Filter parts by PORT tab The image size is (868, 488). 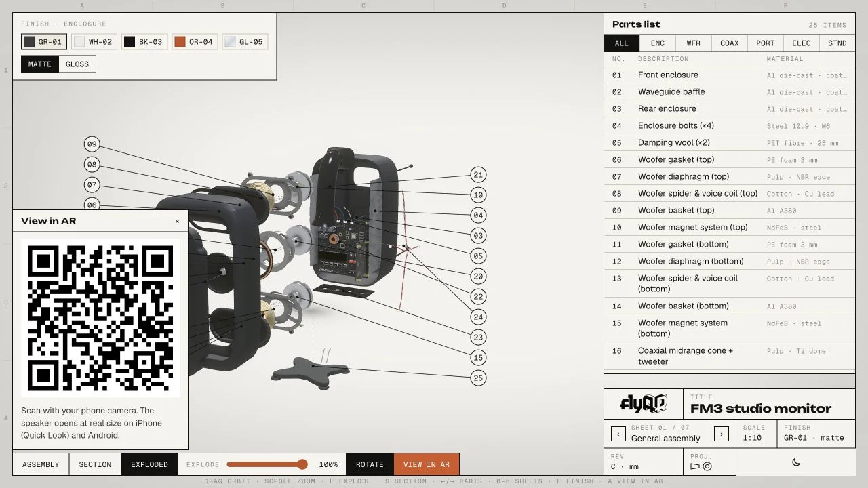click(766, 43)
